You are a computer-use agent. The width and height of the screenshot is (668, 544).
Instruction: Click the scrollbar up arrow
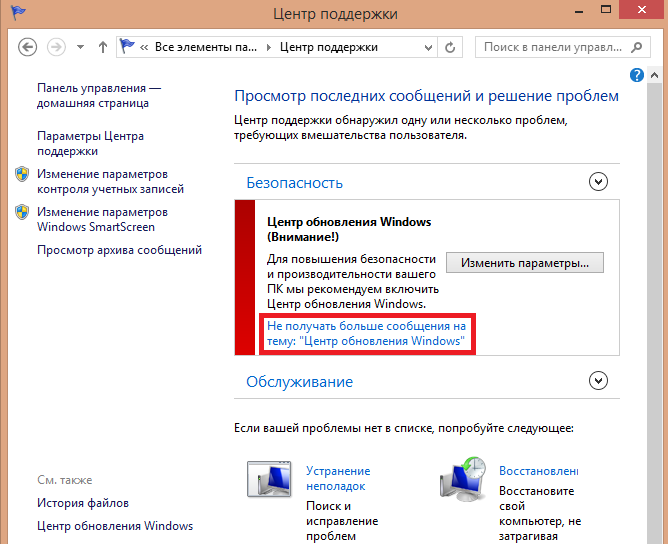point(654,75)
